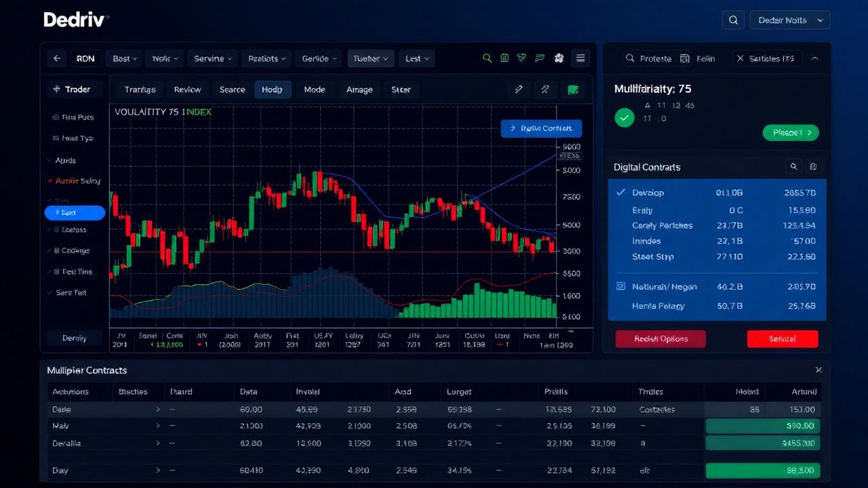This screenshot has height=488, width=868.
Task: Click the green $455.00 amount bar in Deralia row
Action: (x=763, y=443)
